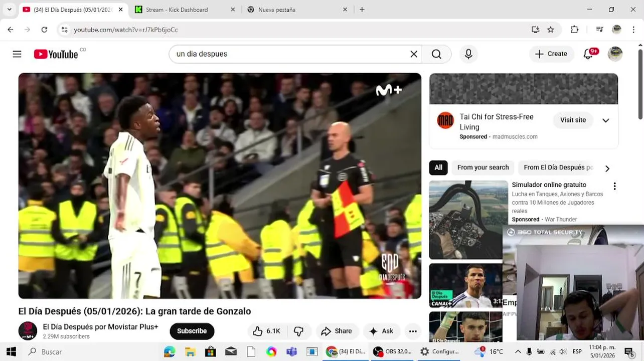
Task: Open weather widget showing 16°C
Action: [x=489, y=351]
